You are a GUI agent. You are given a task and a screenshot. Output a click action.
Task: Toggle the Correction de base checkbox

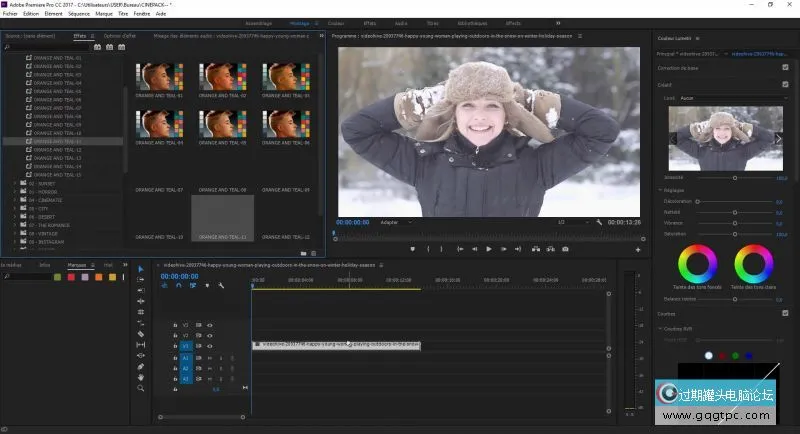(785, 66)
